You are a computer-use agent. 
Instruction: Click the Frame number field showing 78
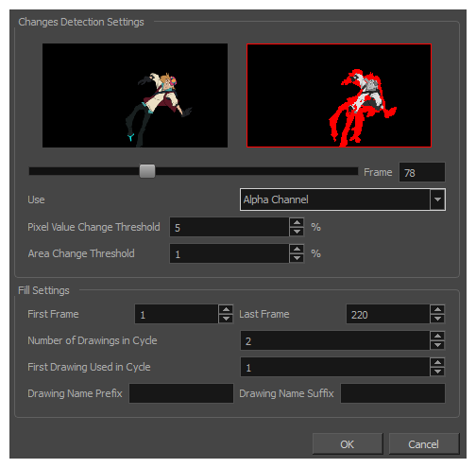coord(422,172)
